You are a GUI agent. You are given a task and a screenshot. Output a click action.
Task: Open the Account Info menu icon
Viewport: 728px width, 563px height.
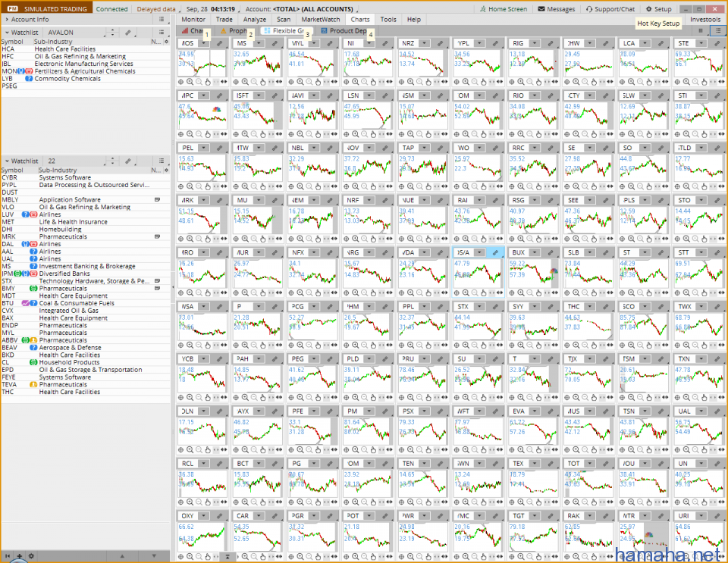point(161,20)
